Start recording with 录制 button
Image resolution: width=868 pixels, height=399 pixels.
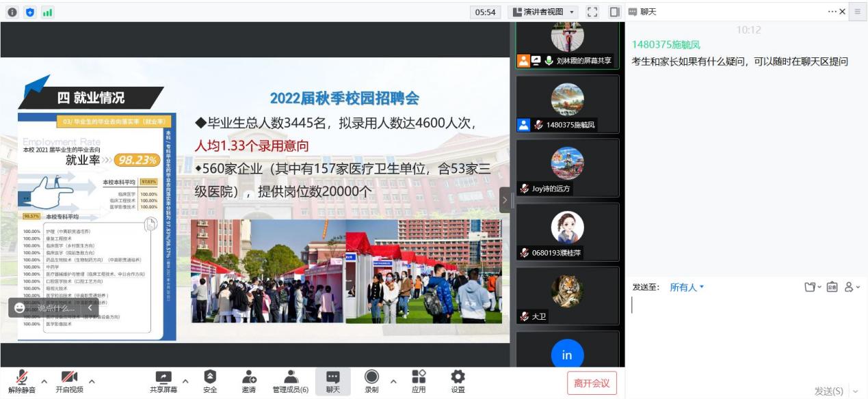pos(371,381)
